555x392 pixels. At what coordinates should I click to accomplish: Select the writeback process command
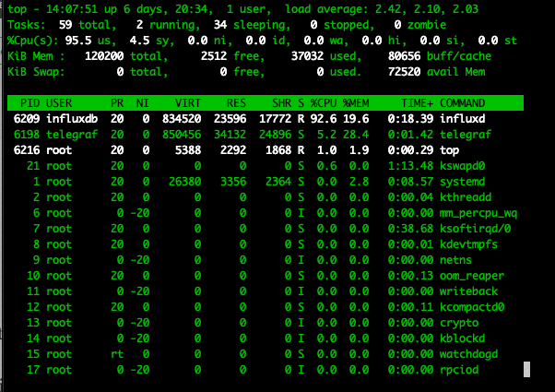pos(468,291)
